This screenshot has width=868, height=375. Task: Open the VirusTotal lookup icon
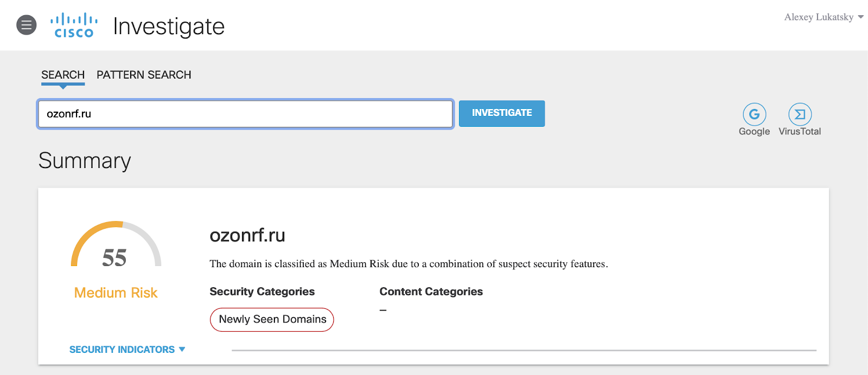pos(800,114)
